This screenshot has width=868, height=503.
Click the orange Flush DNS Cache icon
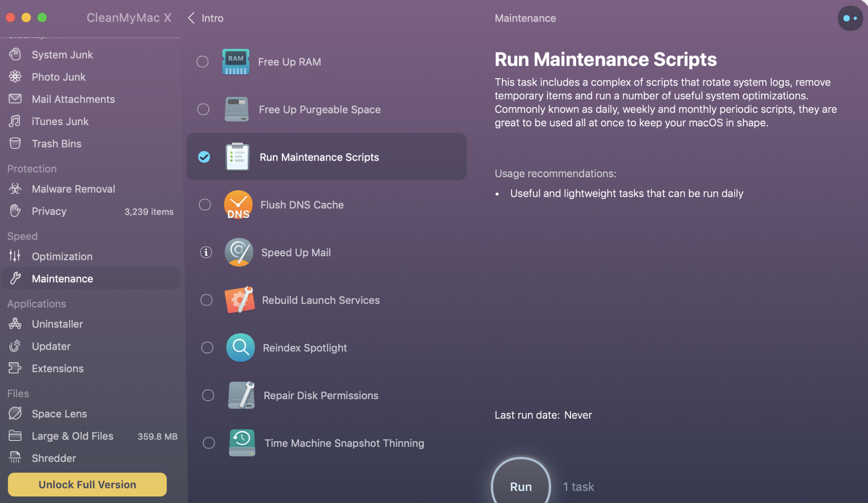(x=238, y=205)
